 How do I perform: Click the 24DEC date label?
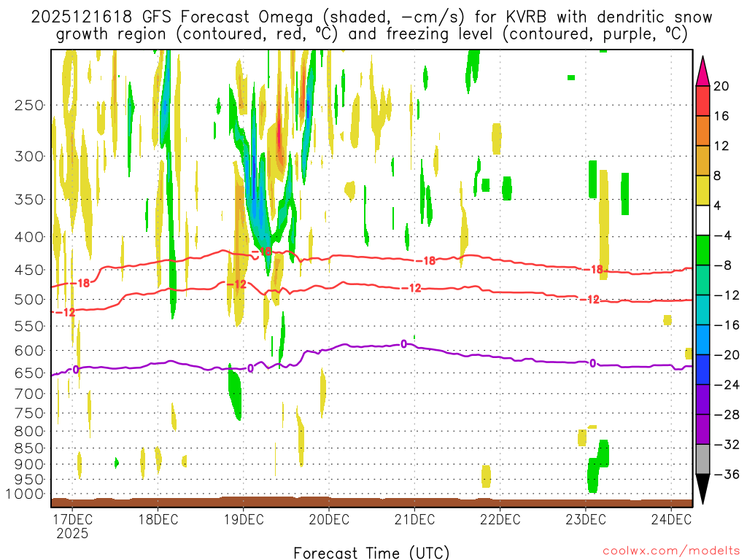coord(671,519)
